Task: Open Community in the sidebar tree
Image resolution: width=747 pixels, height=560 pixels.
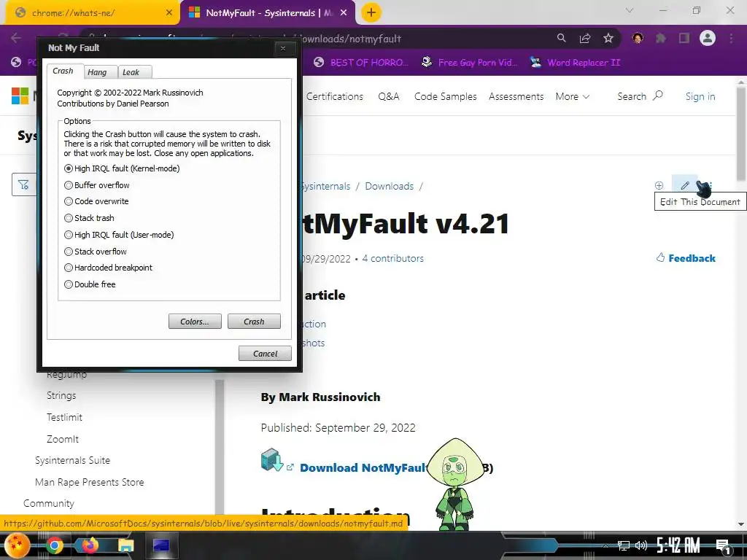Action: [49, 504]
